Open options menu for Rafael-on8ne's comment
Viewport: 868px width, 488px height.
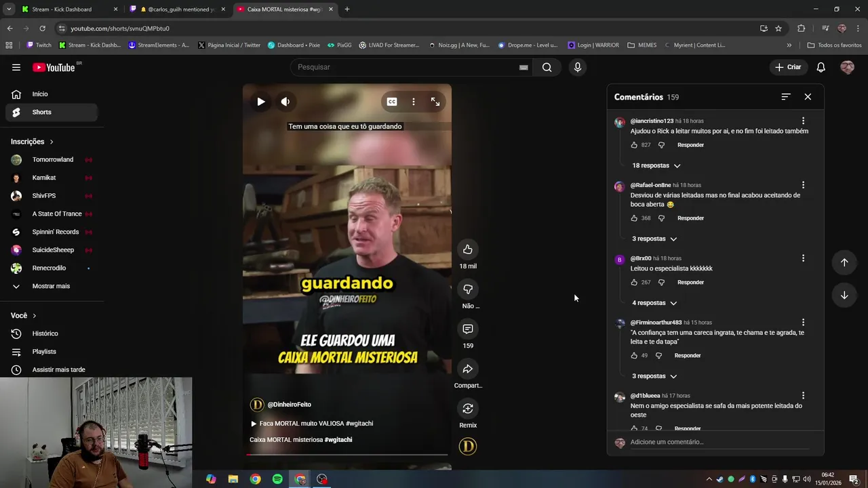pyautogui.click(x=803, y=185)
